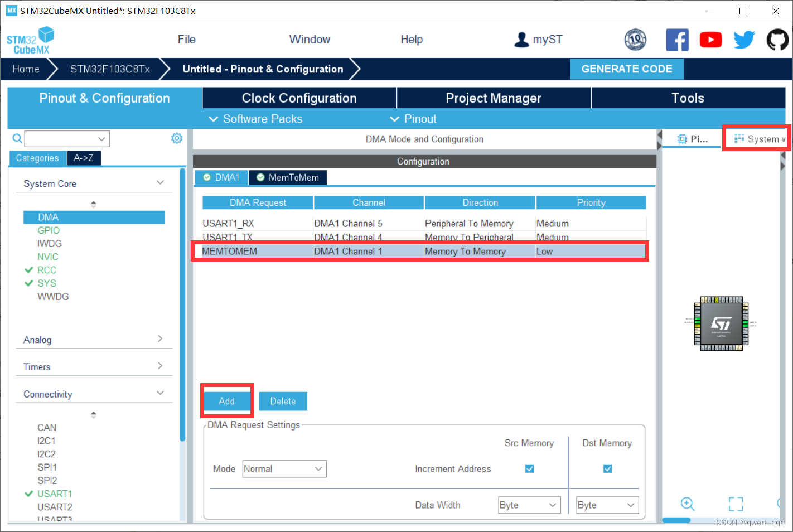
Task: Switch to Clock Configuration tab
Action: point(299,98)
